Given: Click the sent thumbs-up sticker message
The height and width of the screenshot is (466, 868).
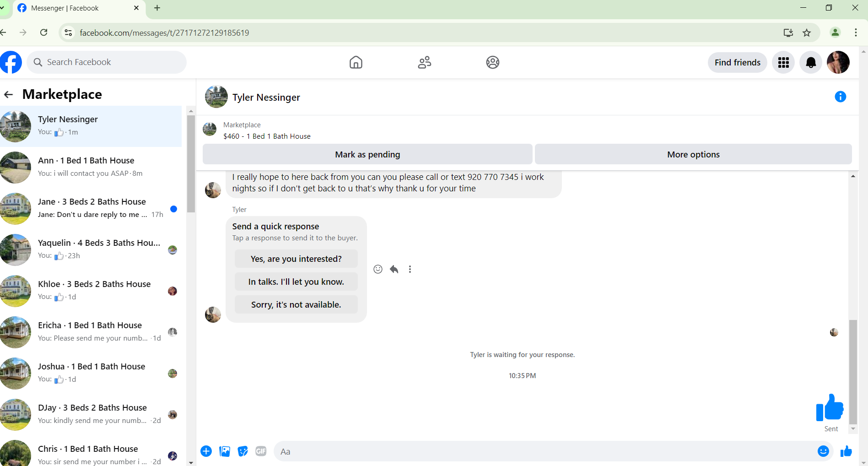Looking at the screenshot, I should [x=830, y=407].
